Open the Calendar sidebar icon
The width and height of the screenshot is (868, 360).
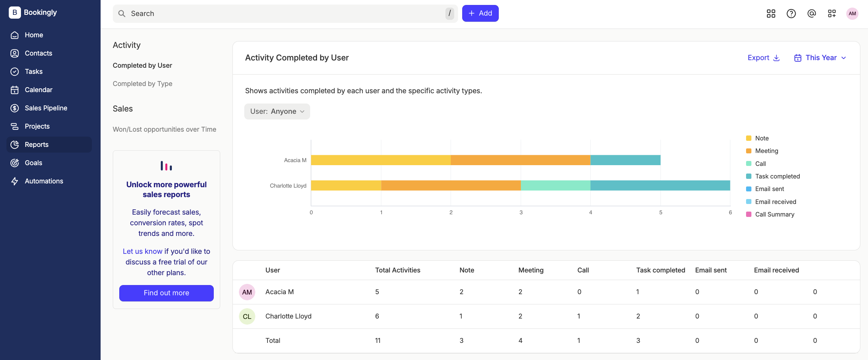[14, 90]
